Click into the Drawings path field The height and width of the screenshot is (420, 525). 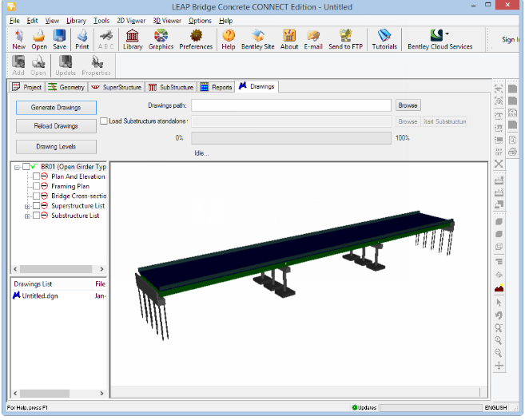[291, 105]
